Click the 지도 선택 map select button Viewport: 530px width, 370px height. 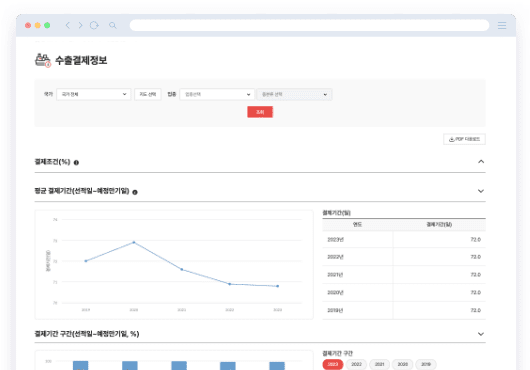(148, 94)
